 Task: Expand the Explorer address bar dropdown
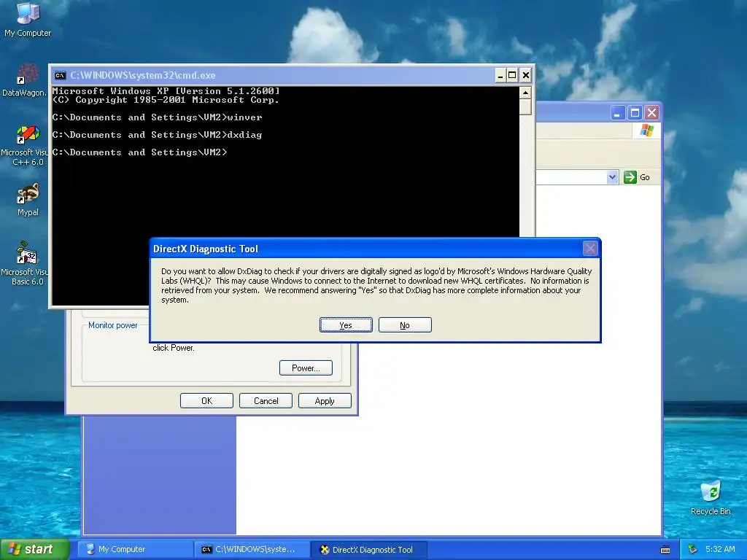pos(612,177)
